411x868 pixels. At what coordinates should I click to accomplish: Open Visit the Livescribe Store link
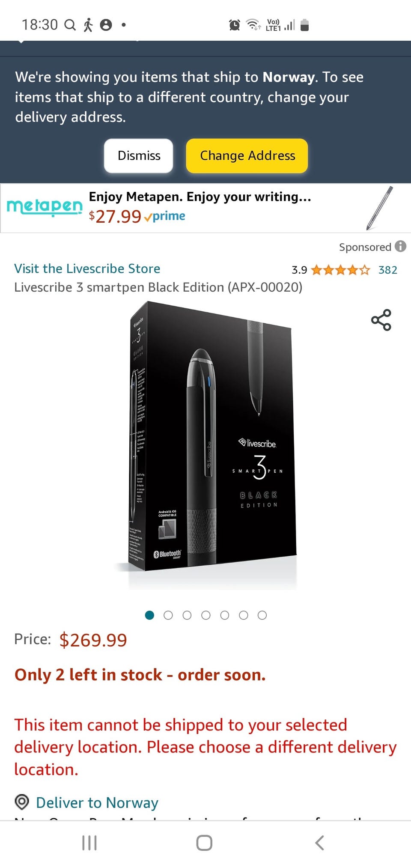click(87, 268)
